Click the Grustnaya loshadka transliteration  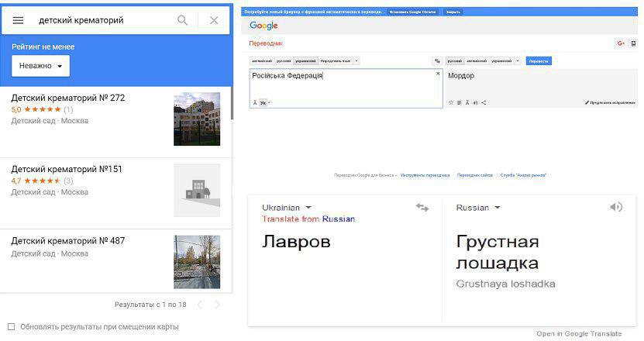click(505, 284)
